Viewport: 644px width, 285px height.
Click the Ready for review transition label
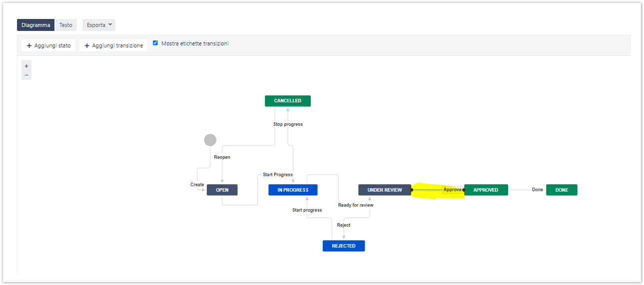coord(356,205)
